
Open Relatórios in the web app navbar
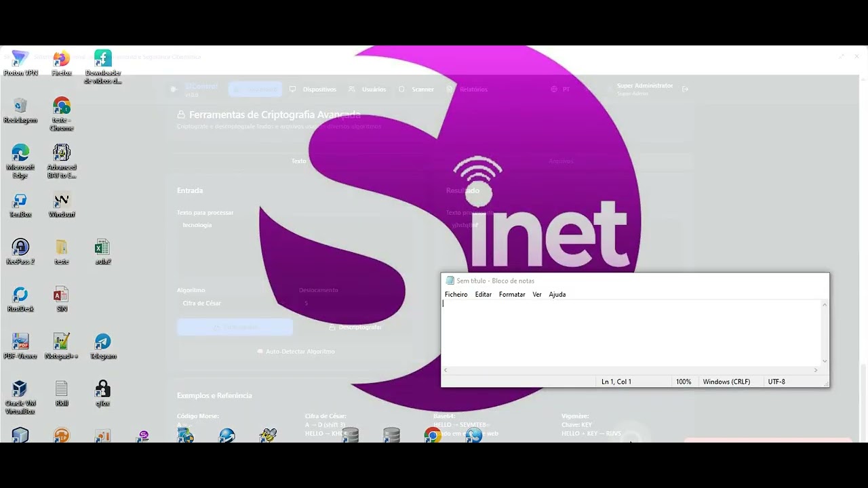467,89
